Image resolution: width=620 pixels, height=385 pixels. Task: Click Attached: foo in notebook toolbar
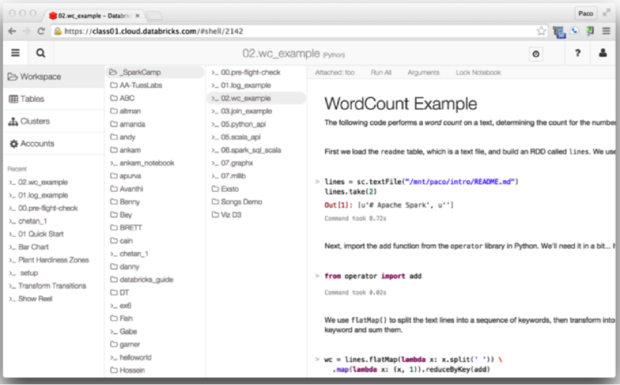point(335,72)
